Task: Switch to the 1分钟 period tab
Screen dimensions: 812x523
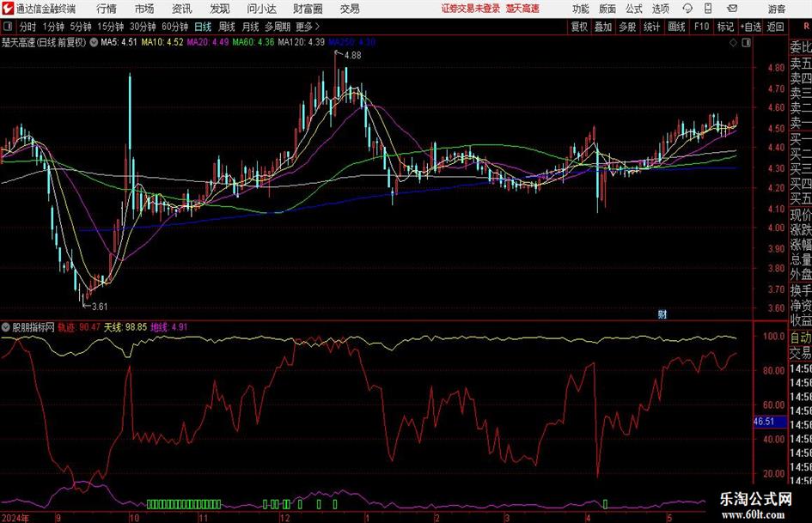Action: [53, 27]
